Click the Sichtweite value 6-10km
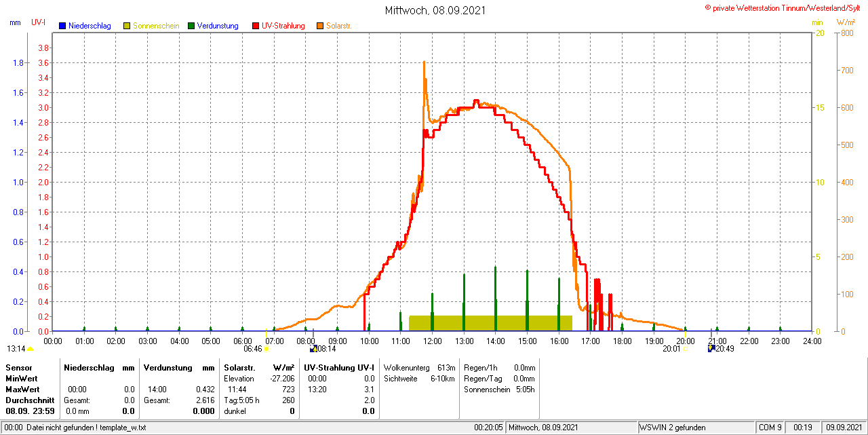The height and width of the screenshot is (435, 868). (442, 378)
